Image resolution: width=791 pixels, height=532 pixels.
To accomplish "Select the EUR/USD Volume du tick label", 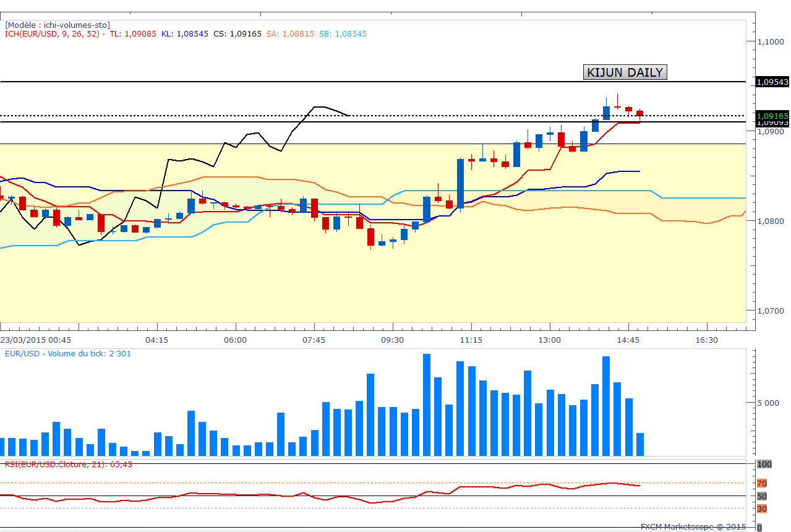I will pyautogui.click(x=68, y=354).
